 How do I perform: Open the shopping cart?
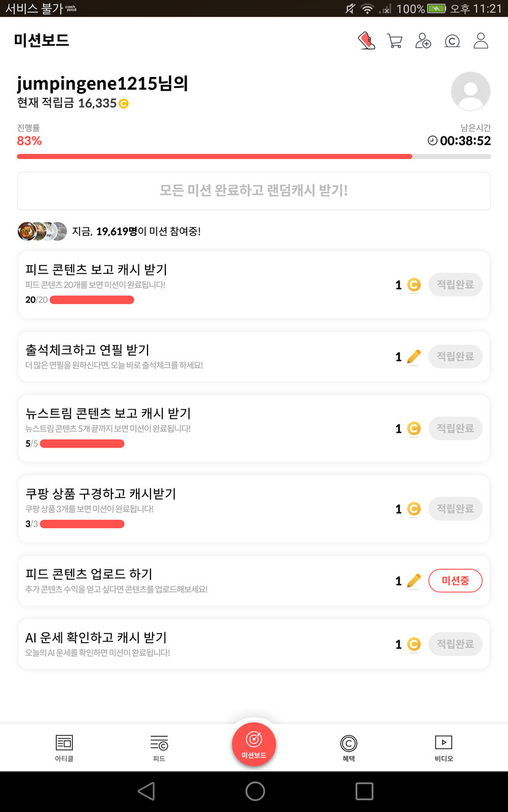[395, 41]
